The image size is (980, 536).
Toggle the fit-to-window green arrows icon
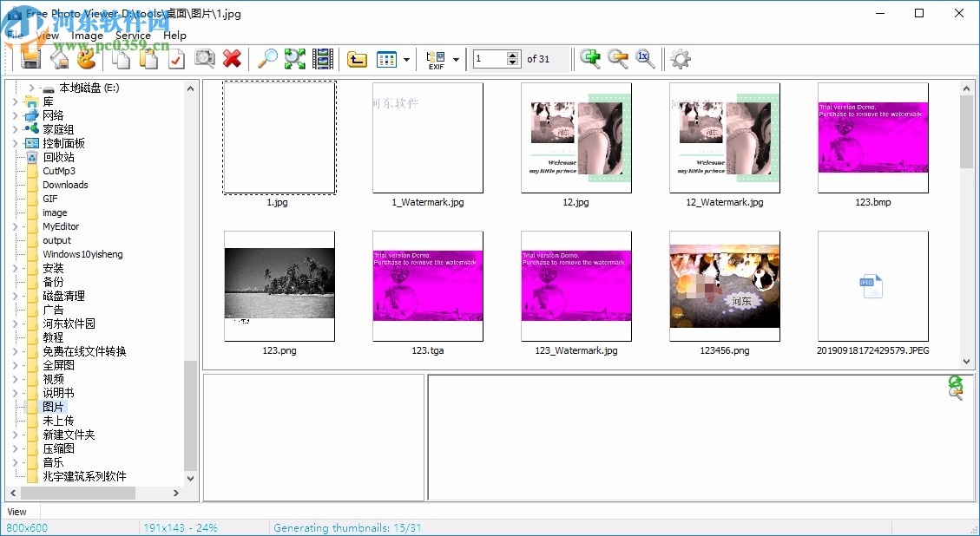(x=294, y=58)
